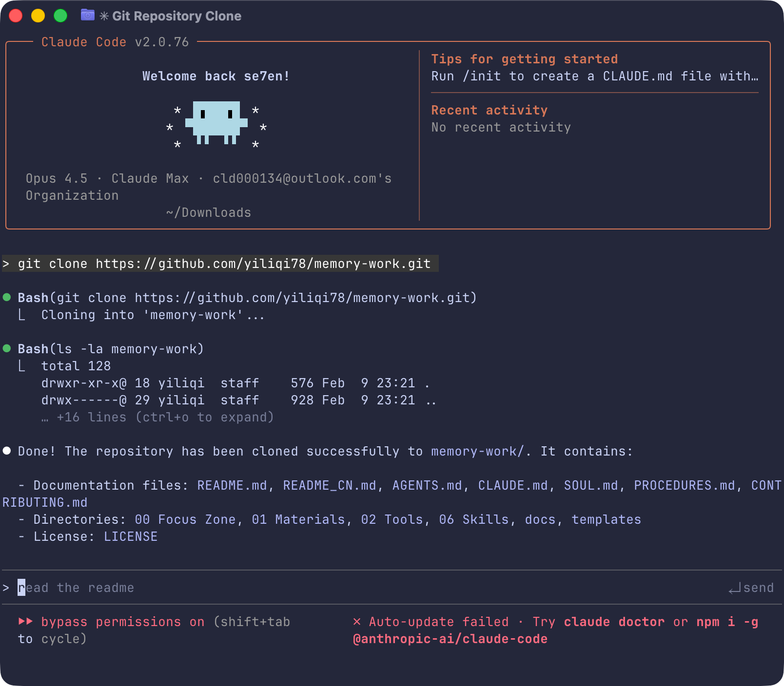This screenshot has height=686, width=784.
Task: Click the 'Bash(git clone ...)' tool call line
Action: (x=248, y=298)
